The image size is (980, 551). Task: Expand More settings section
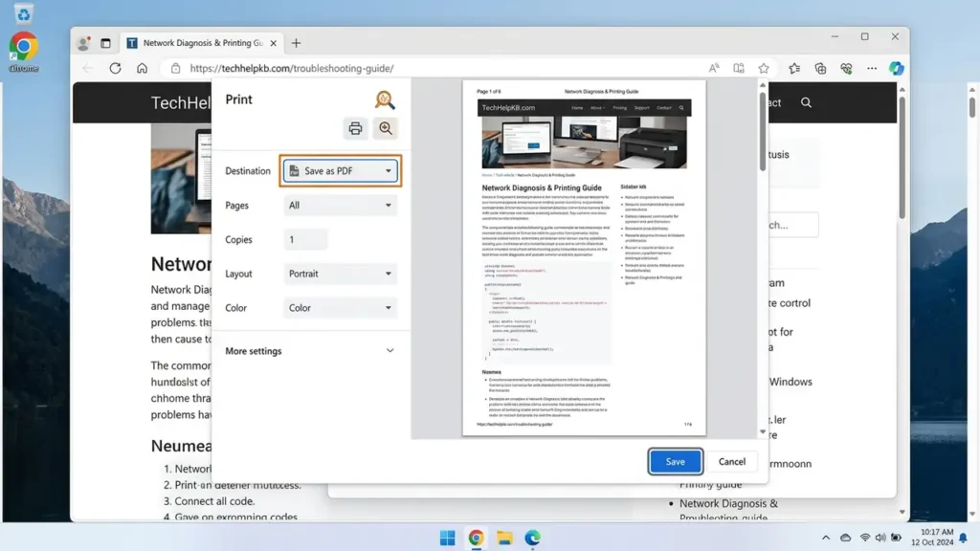310,351
